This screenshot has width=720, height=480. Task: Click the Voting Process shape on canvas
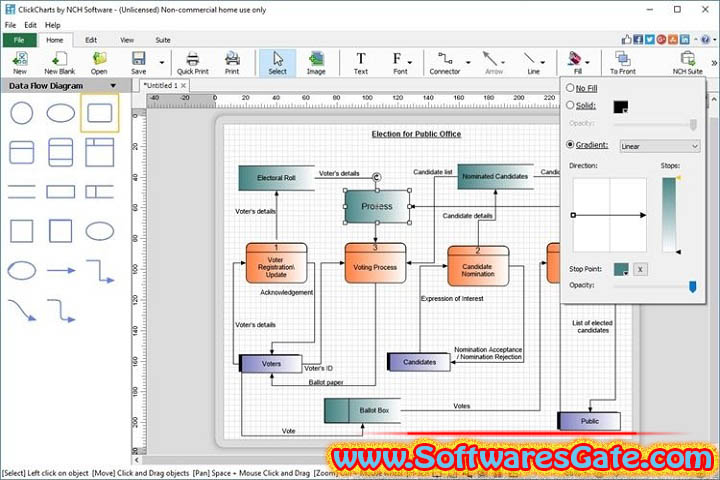(375, 263)
